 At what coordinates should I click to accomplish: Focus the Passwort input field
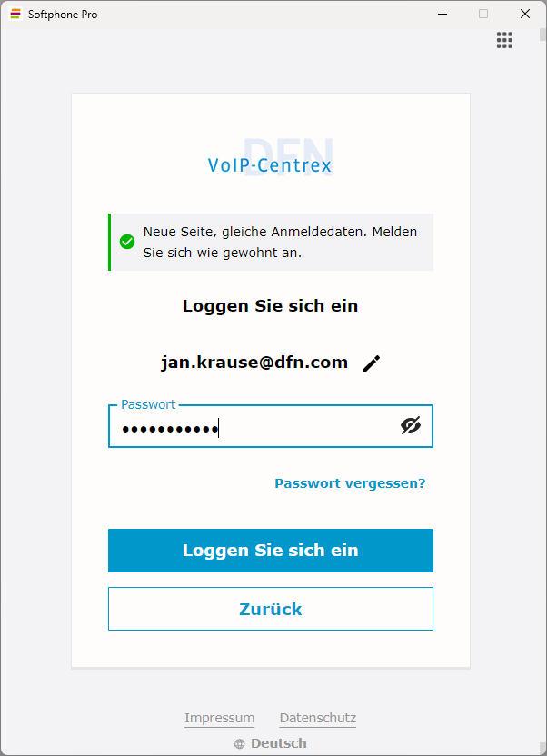[x=254, y=427]
